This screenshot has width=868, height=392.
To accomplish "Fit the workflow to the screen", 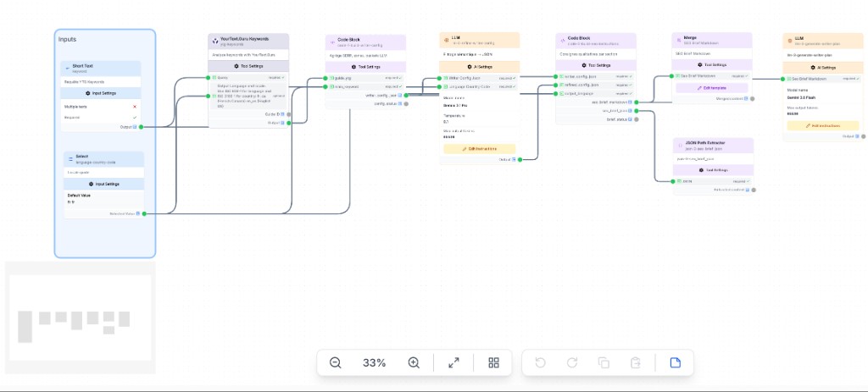I will pyautogui.click(x=453, y=362).
